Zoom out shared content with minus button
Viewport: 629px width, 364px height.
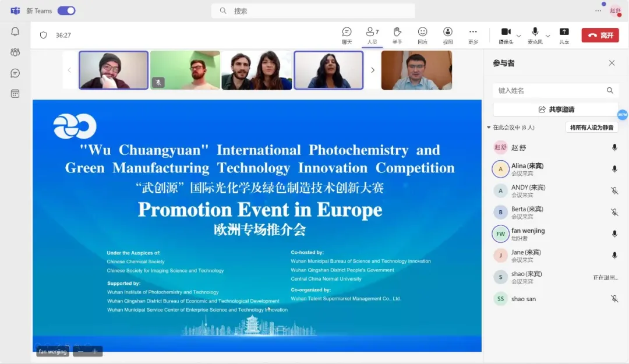tap(81, 352)
